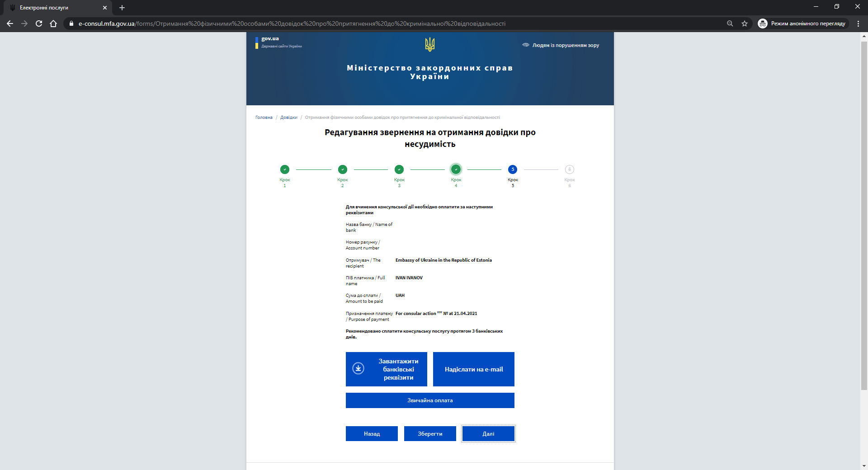Open Chrome three-dot menu
The height and width of the screenshot is (470, 868).
858,23
